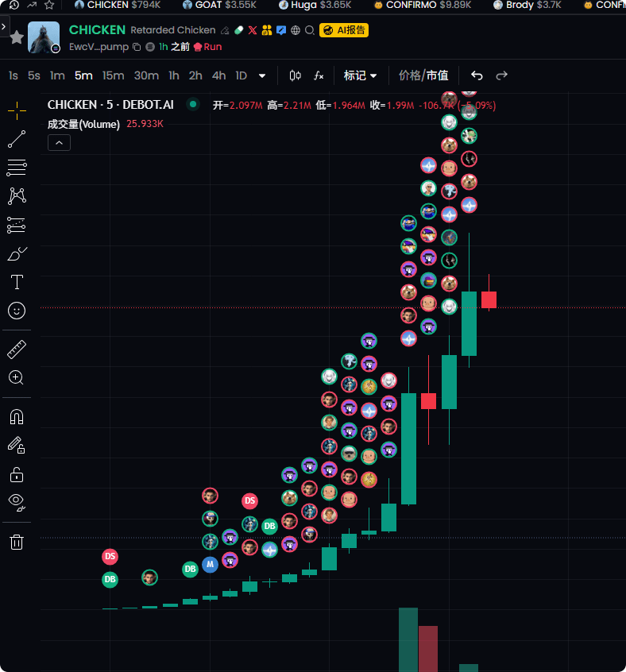
Task: Click the red Run tag
Action: click(208, 47)
